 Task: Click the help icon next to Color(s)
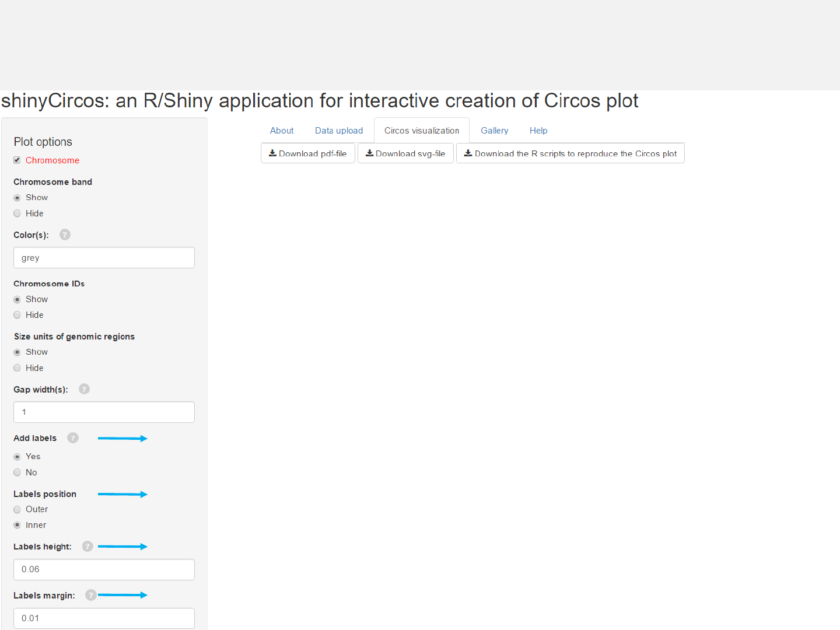65,235
